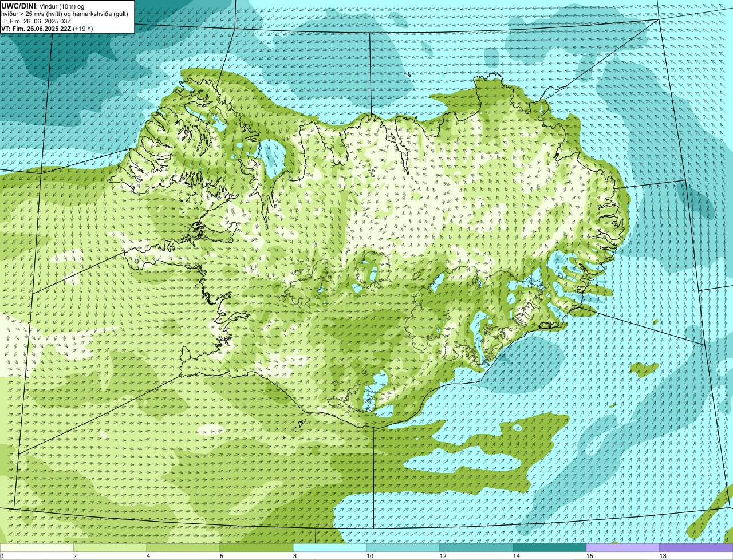Click the purple legend swatch above 18 m/s
Viewport: 733px width, 560px height.
pyautogui.click(x=696, y=547)
